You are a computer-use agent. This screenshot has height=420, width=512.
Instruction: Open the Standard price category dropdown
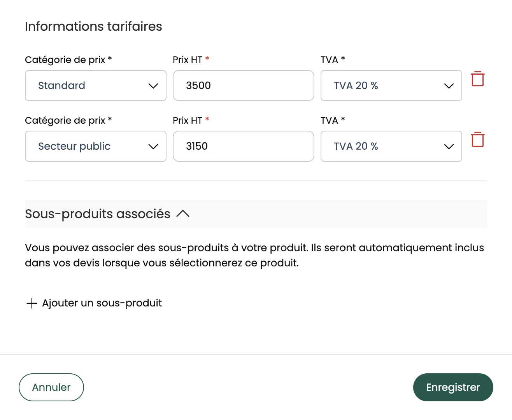[x=96, y=86]
